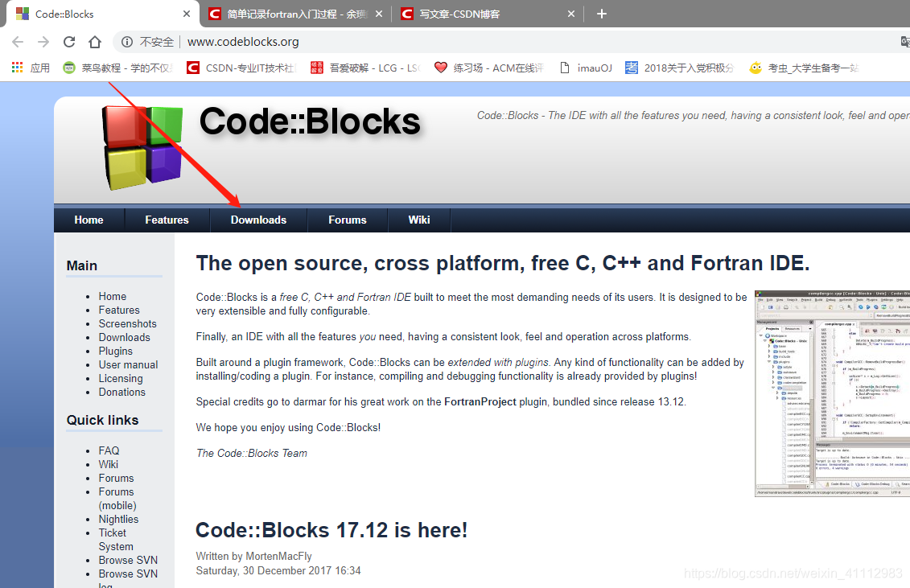Open the CSDN-专业IT技术社区 bookmark
Viewport: 910px width, 588px height.
[193, 67]
